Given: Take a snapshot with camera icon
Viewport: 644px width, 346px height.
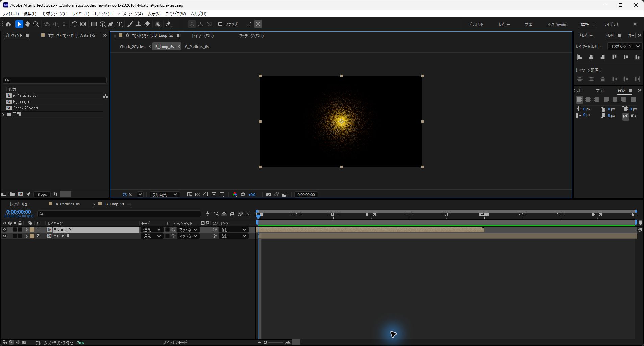Looking at the screenshot, I should pyautogui.click(x=268, y=194).
